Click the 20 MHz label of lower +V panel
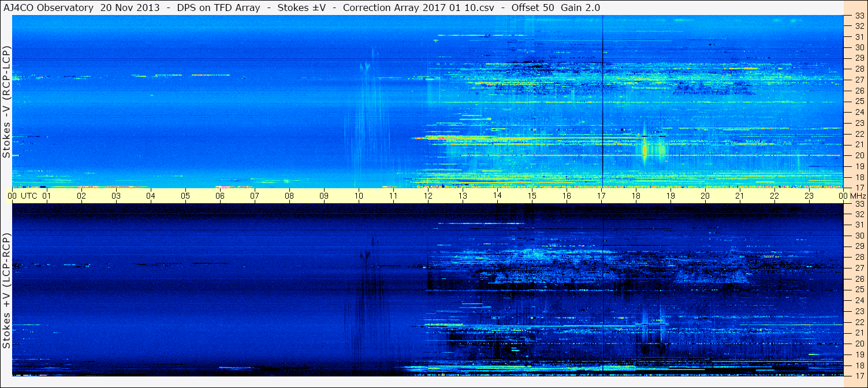 coord(859,344)
